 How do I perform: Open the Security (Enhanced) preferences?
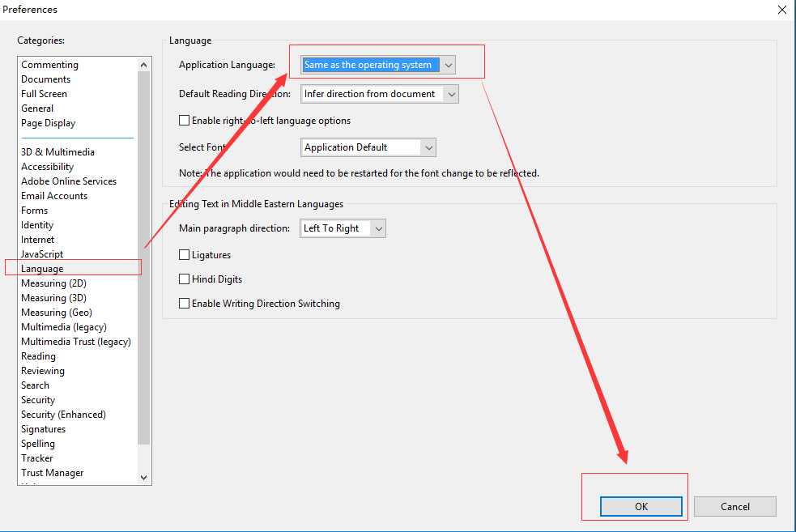(63, 414)
